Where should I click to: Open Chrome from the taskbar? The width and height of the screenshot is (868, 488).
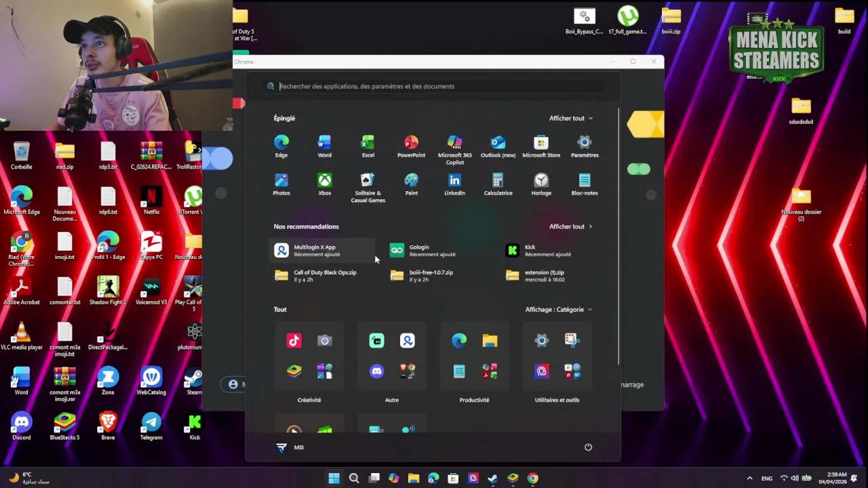(533, 479)
